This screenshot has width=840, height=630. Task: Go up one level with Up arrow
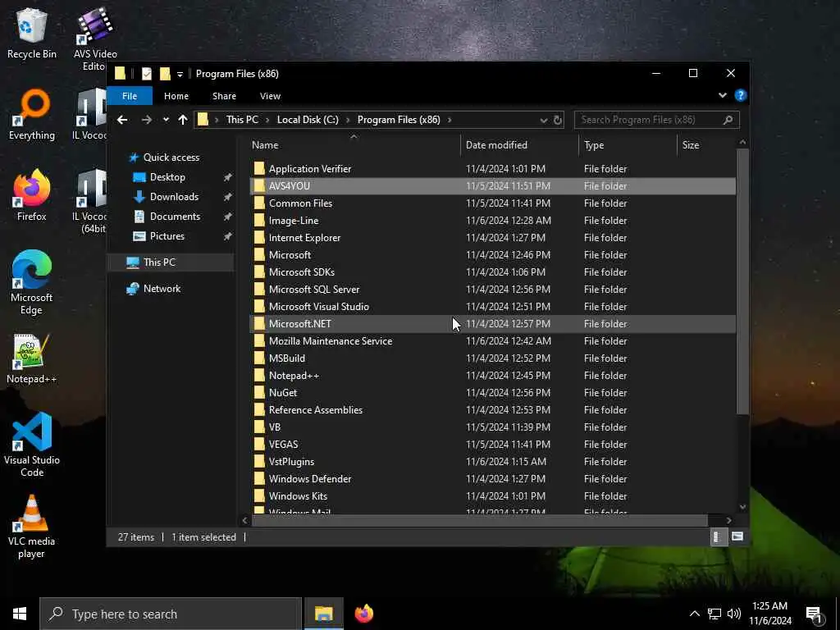(x=183, y=120)
